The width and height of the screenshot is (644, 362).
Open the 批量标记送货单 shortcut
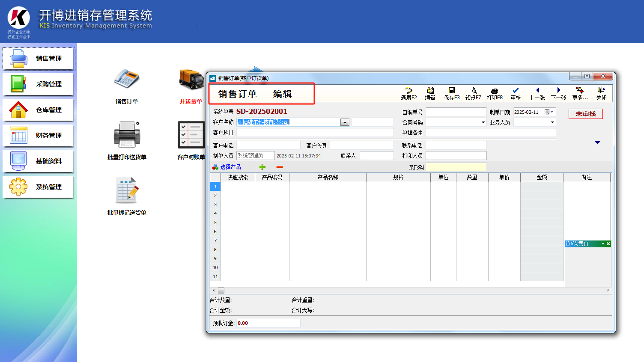pos(127,196)
